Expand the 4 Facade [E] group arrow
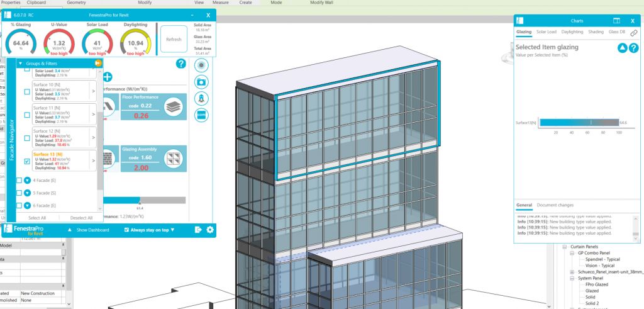 pos(28,181)
